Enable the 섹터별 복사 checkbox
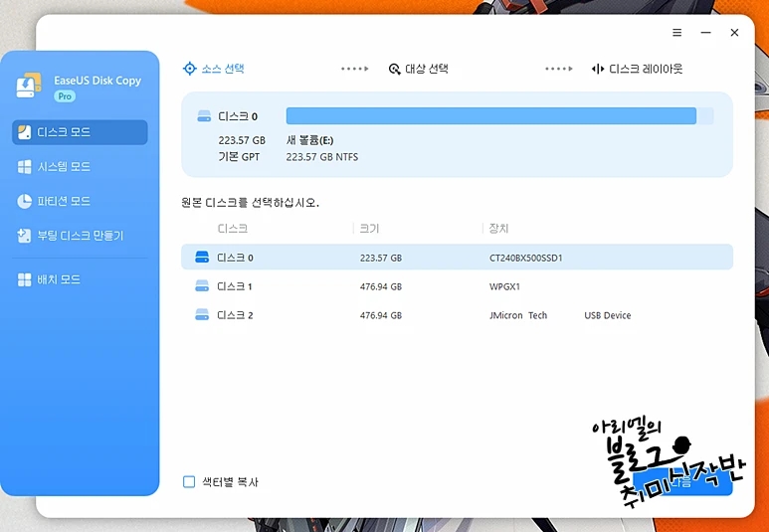The width and height of the screenshot is (769, 532). point(189,482)
